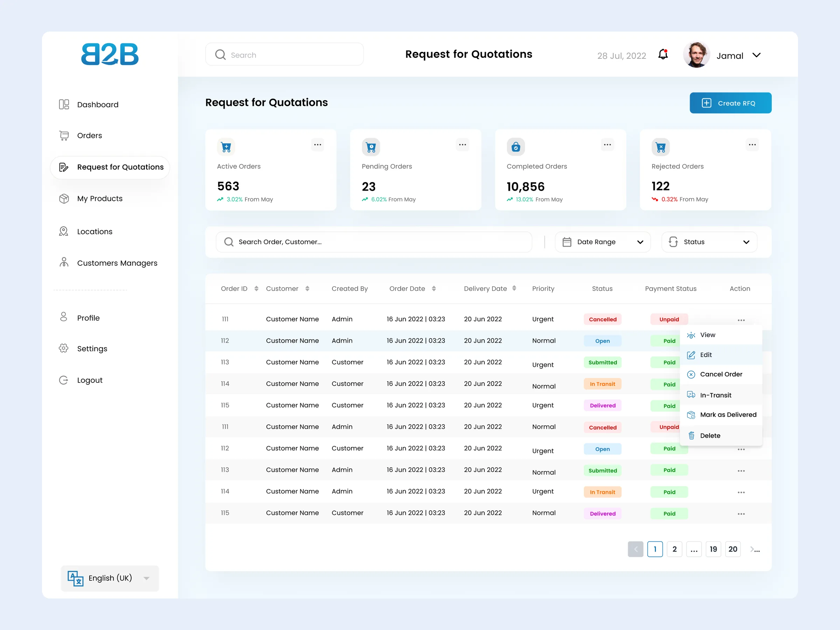Click the Create RFQ button
The height and width of the screenshot is (630, 840).
pyautogui.click(x=730, y=103)
